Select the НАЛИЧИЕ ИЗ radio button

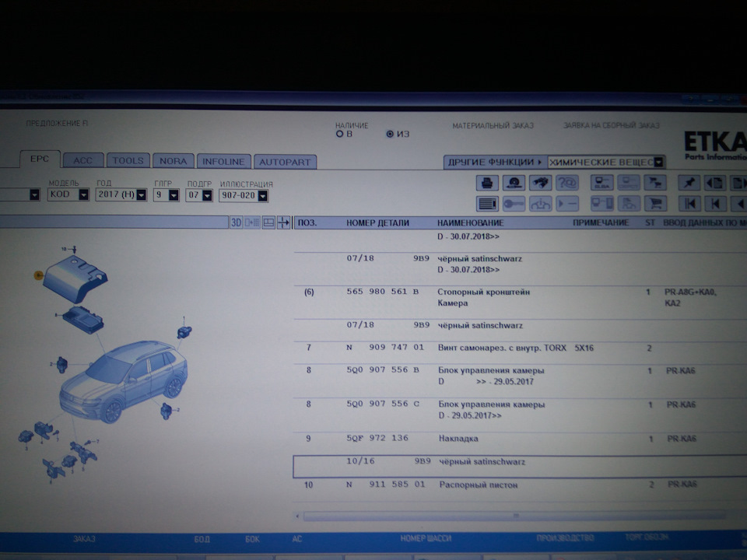tap(390, 135)
